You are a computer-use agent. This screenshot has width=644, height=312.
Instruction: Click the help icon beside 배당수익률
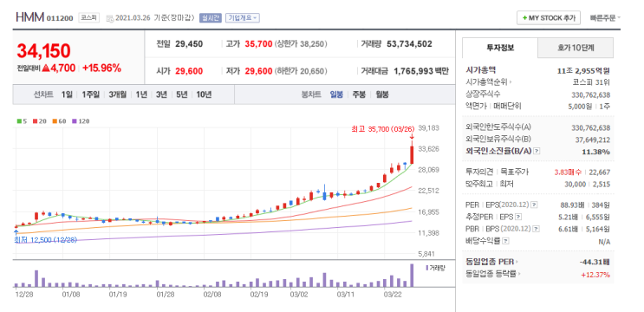coord(506,241)
